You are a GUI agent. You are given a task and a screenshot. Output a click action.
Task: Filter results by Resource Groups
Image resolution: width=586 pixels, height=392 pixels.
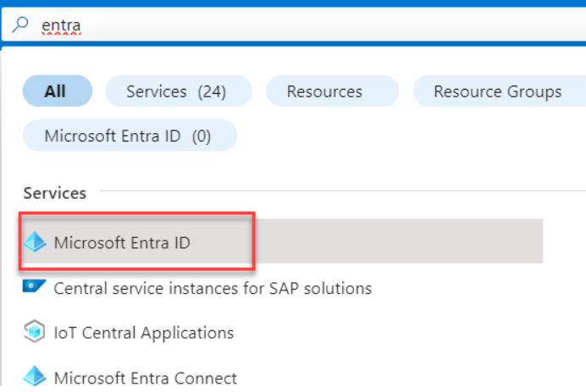pos(500,91)
